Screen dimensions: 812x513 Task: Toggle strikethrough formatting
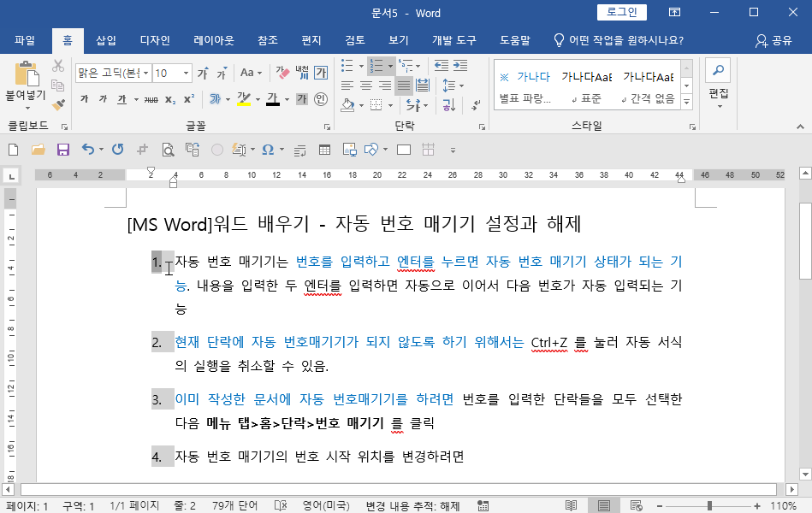(x=151, y=99)
